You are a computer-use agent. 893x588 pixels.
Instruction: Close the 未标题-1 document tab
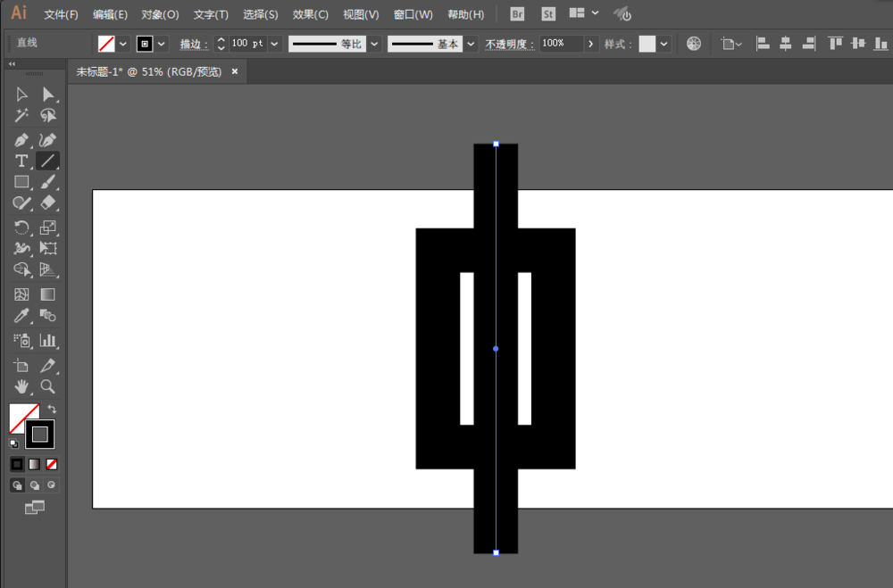(x=235, y=71)
